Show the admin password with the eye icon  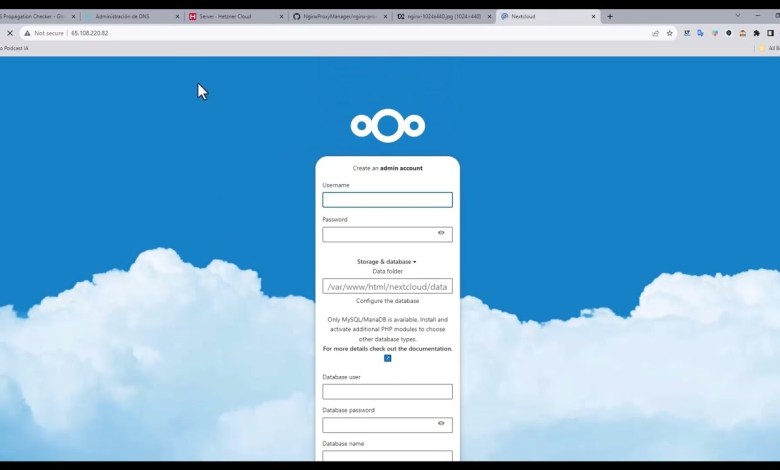pos(441,233)
